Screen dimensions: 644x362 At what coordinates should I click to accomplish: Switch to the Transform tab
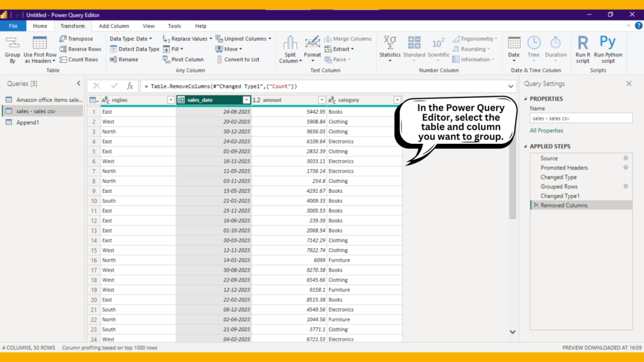[72, 26]
